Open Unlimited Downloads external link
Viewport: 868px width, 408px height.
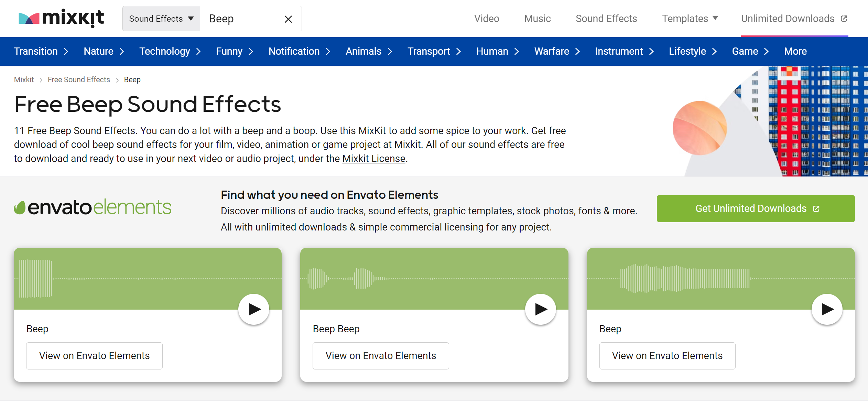(794, 19)
